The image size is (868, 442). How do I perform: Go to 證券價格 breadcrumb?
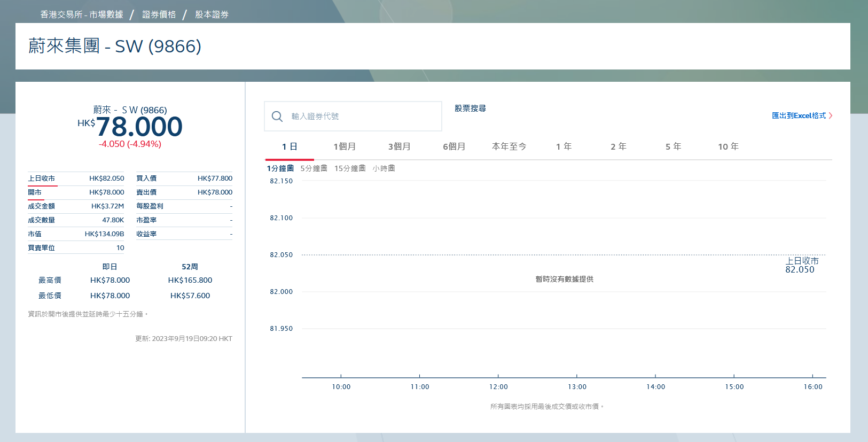click(x=159, y=14)
